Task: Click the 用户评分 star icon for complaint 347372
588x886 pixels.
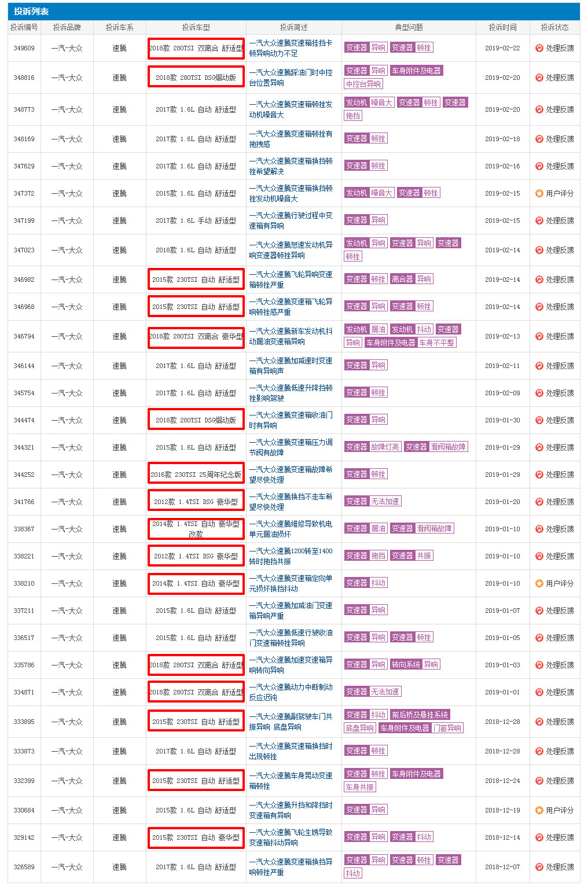Action: pos(539,194)
